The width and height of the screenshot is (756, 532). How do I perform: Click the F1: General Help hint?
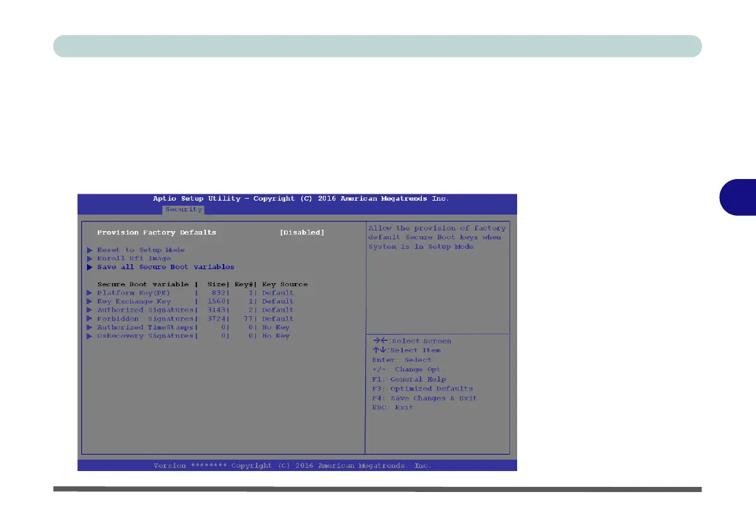(409, 379)
